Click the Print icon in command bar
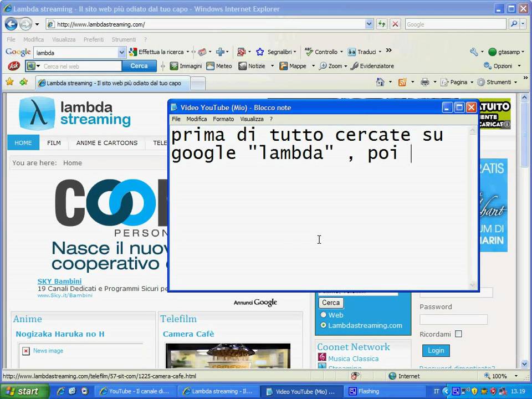The image size is (532, 399). click(425, 82)
